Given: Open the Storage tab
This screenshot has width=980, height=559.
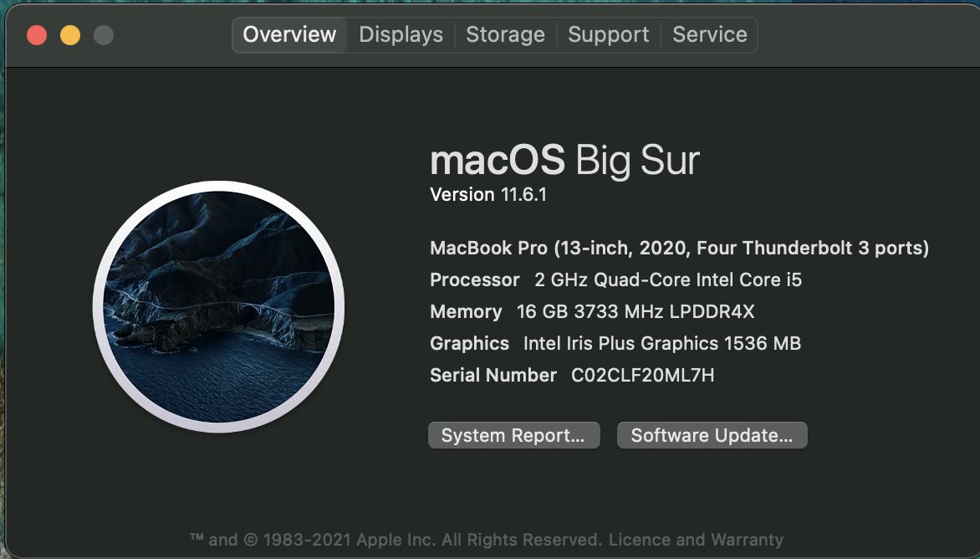Looking at the screenshot, I should pos(505,34).
